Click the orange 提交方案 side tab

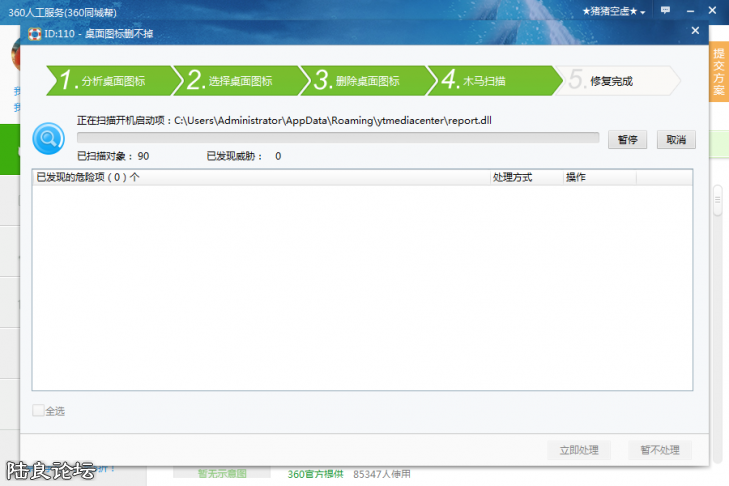(719, 72)
